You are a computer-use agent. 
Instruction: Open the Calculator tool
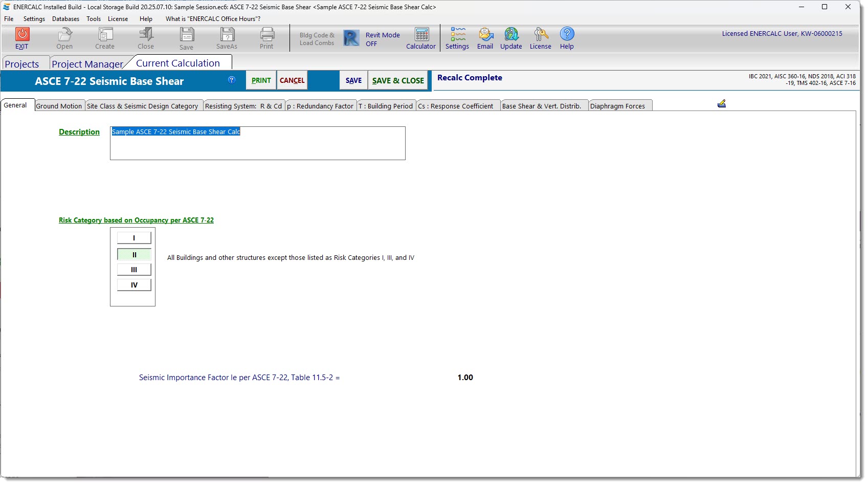click(421, 35)
